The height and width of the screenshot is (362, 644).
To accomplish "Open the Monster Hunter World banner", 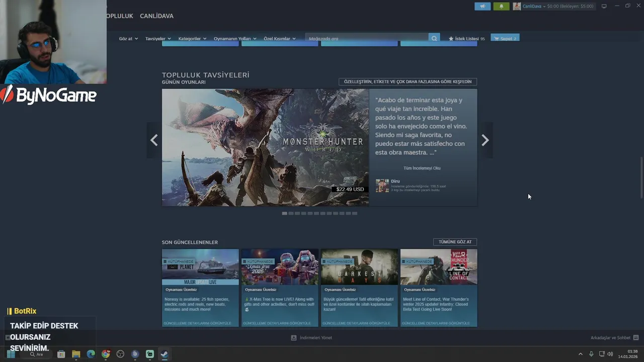I will [x=265, y=147].
